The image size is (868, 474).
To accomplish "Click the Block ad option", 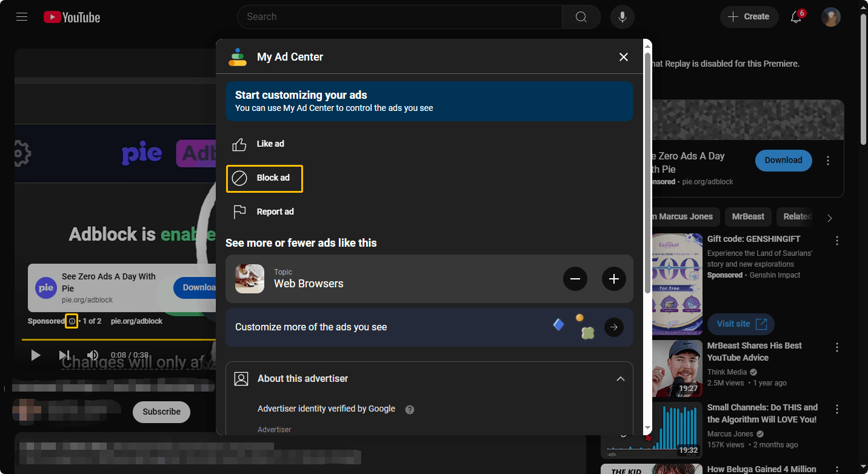I will tap(264, 178).
